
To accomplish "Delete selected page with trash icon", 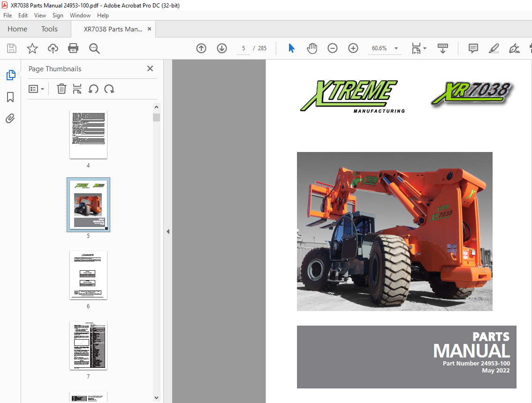I will pos(61,89).
